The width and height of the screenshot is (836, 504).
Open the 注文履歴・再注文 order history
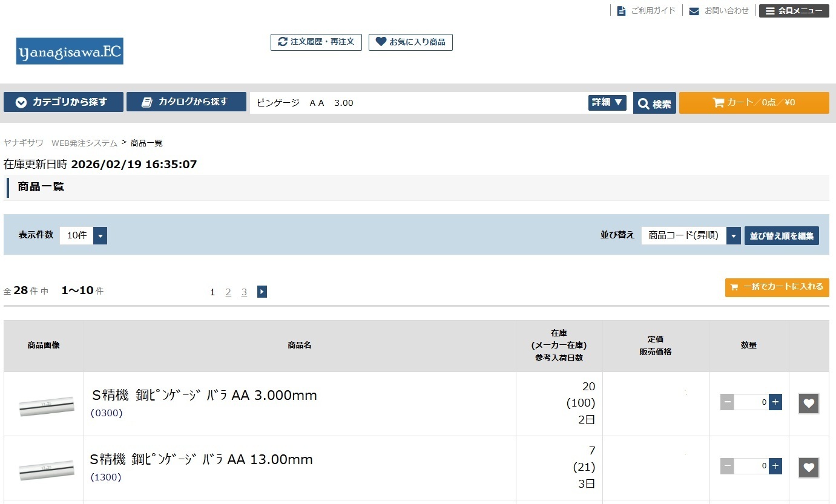click(316, 42)
